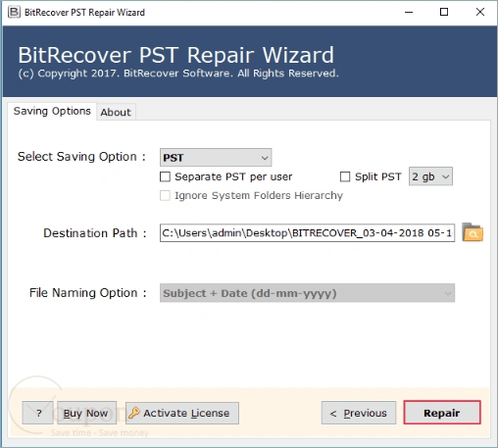Click the Repair button

pyautogui.click(x=442, y=413)
